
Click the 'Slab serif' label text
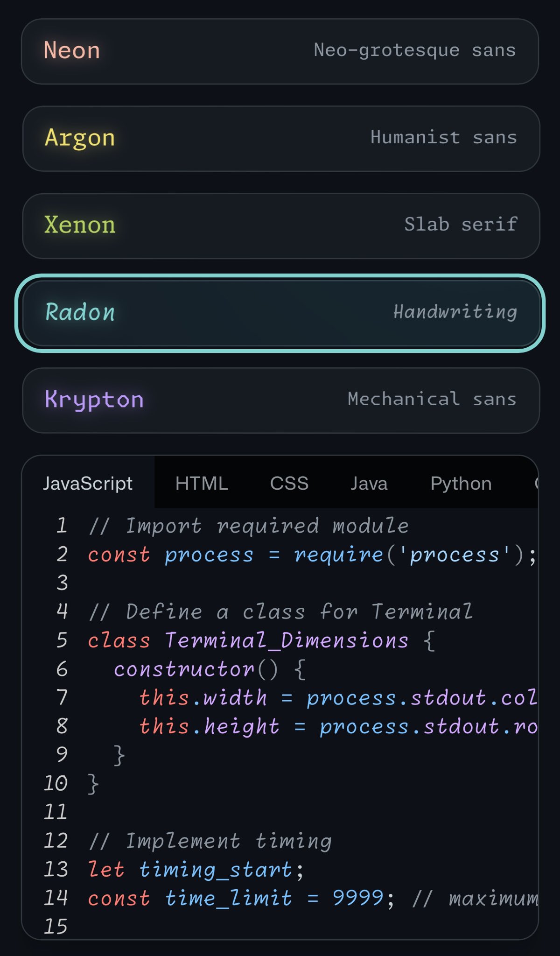461,225
